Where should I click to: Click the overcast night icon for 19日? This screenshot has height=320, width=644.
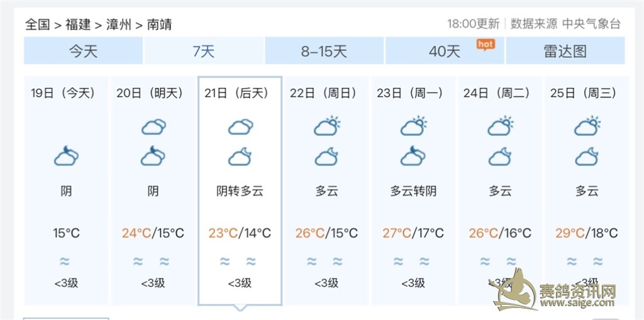(66, 156)
